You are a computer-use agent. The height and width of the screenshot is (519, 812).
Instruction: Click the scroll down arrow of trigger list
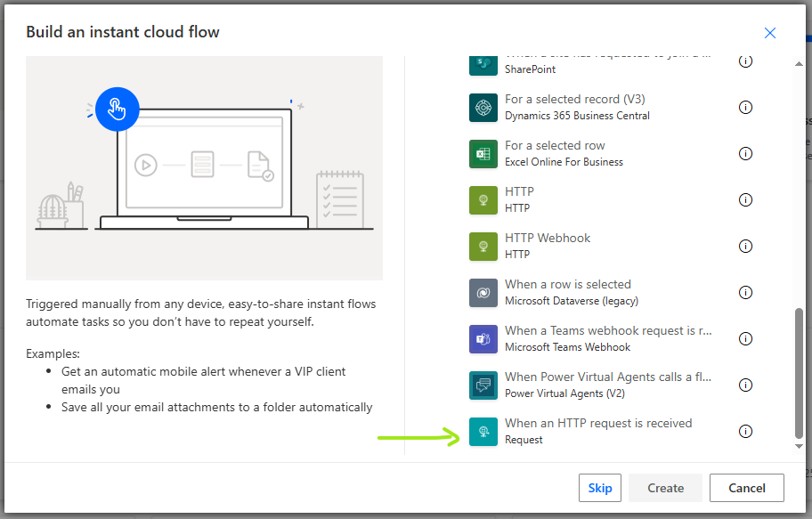[799, 447]
